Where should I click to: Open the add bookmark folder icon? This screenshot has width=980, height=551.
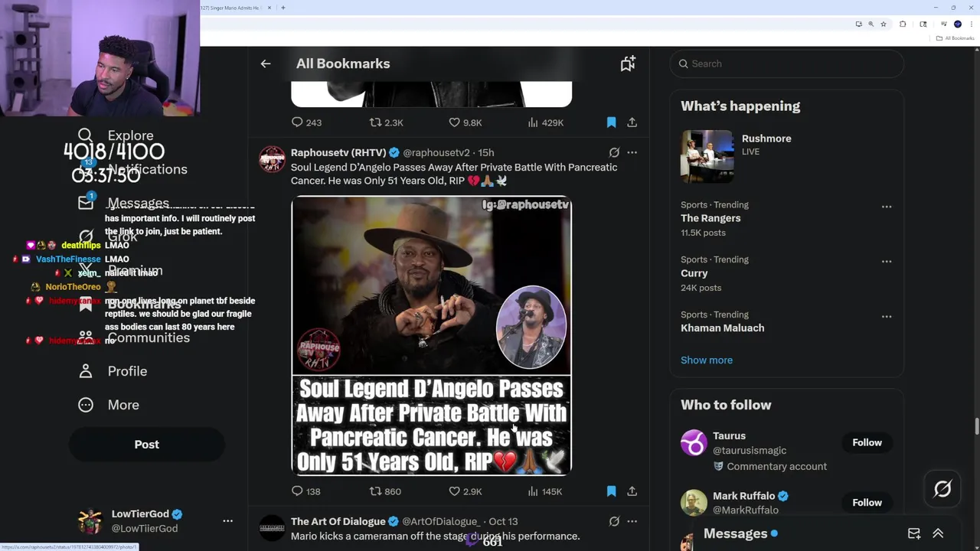click(628, 64)
